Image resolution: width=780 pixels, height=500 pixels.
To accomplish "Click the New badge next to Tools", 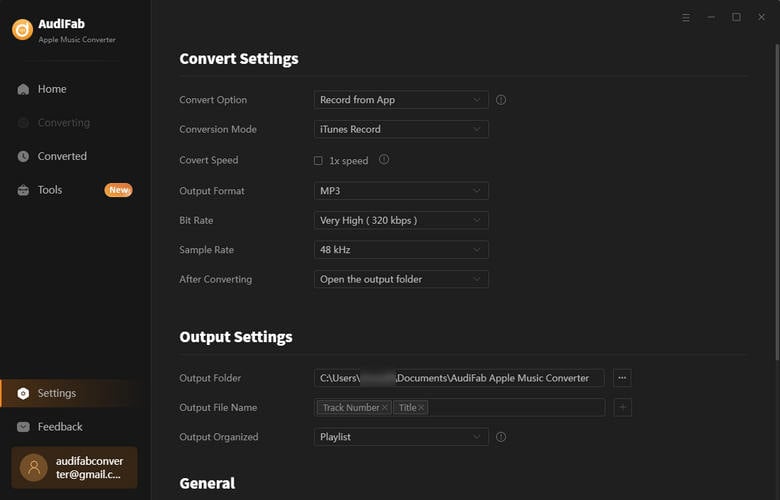I will 118,190.
